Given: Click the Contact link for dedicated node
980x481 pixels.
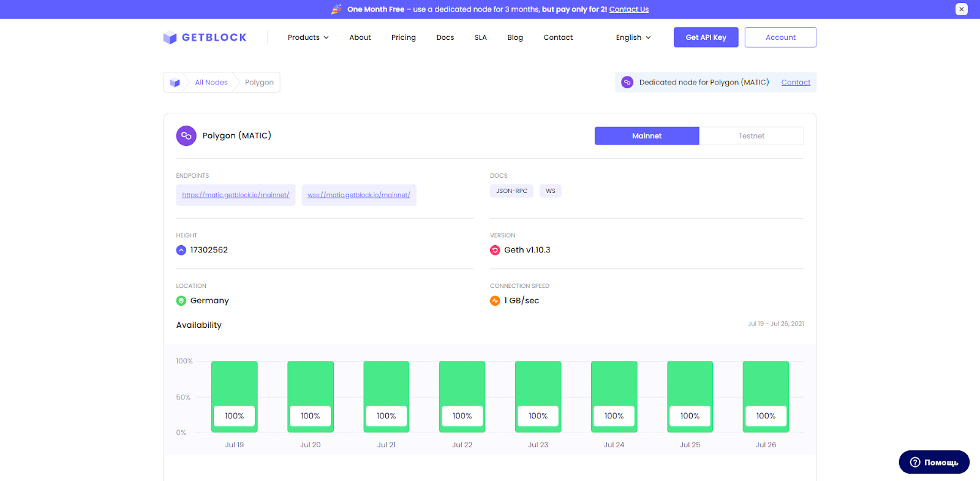Looking at the screenshot, I should pos(796,82).
